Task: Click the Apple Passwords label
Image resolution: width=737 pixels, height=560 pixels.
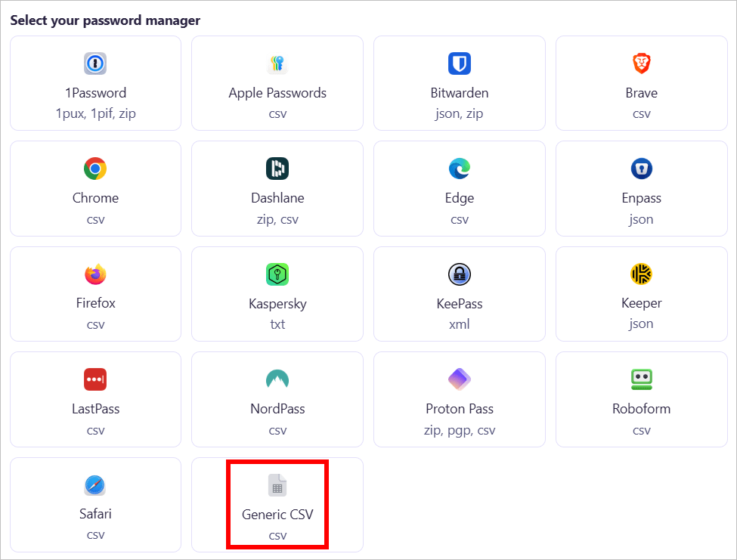Action: pyautogui.click(x=277, y=93)
